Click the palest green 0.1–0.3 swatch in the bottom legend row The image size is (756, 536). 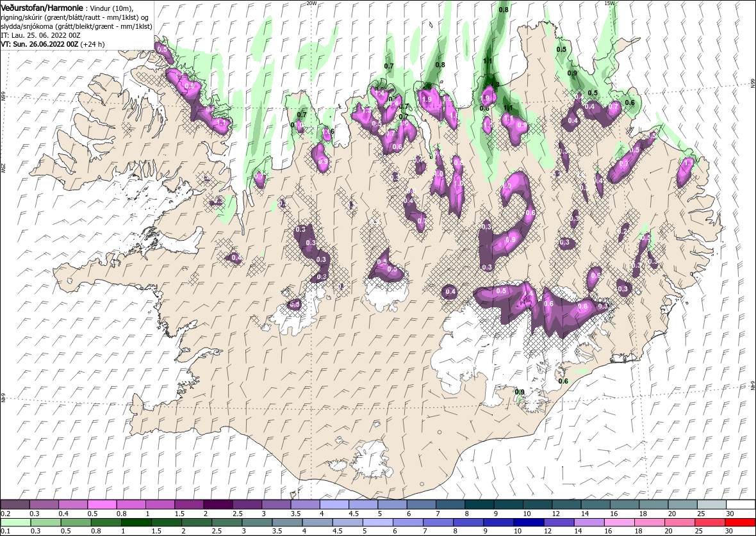pyautogui.click(x=15, y=523)
